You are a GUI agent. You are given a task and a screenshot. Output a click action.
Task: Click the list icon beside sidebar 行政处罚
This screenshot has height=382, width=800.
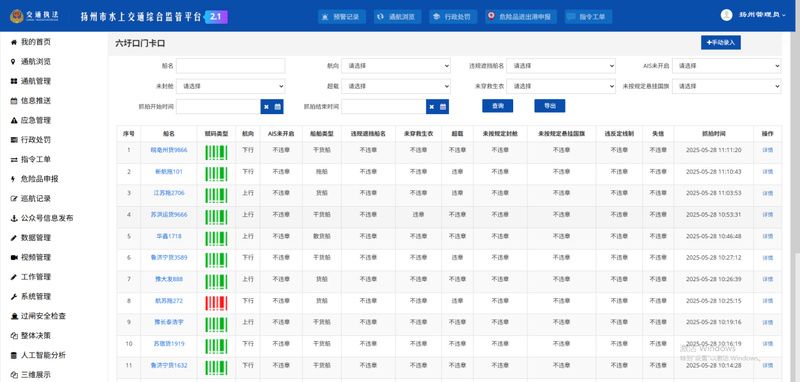point(14,140)
